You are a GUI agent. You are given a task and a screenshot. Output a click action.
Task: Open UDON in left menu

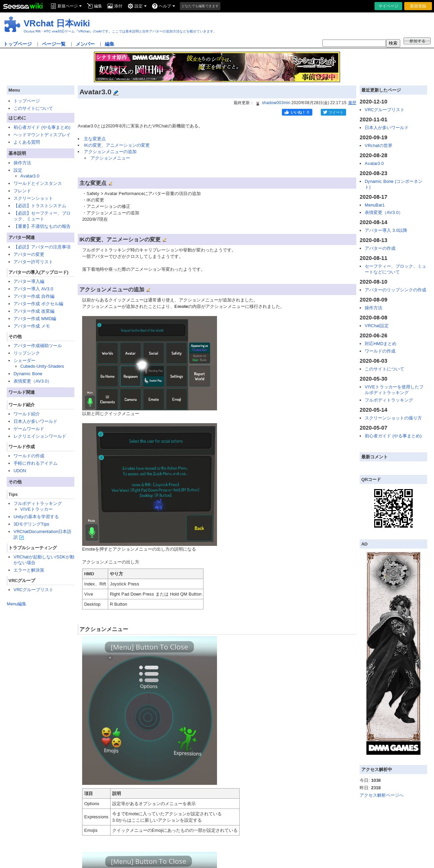tap(20, 471)
